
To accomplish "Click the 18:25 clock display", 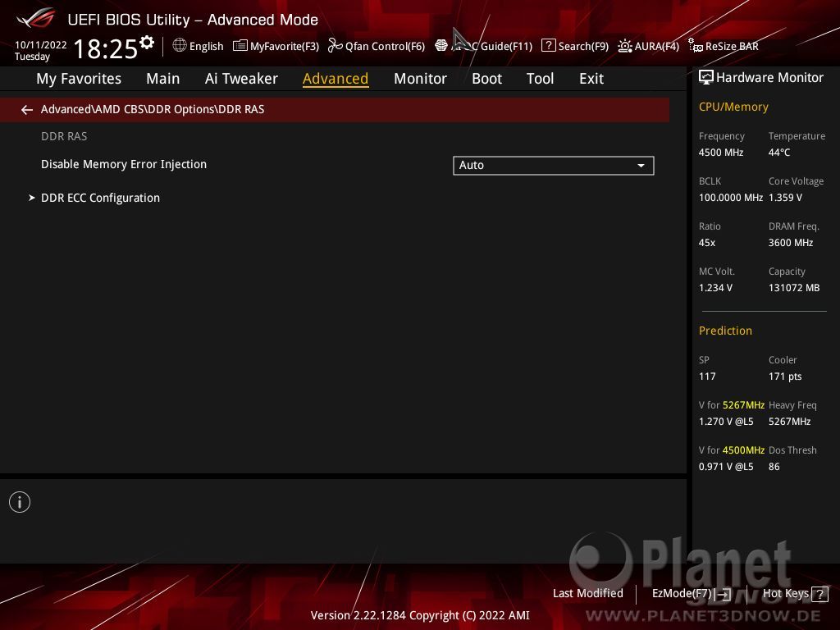I will (106, 48).
